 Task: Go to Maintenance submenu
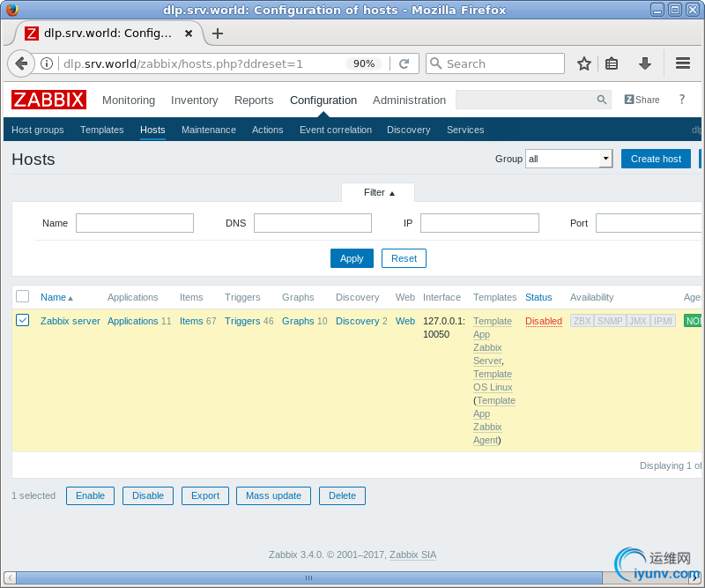[x=209, y=130]
